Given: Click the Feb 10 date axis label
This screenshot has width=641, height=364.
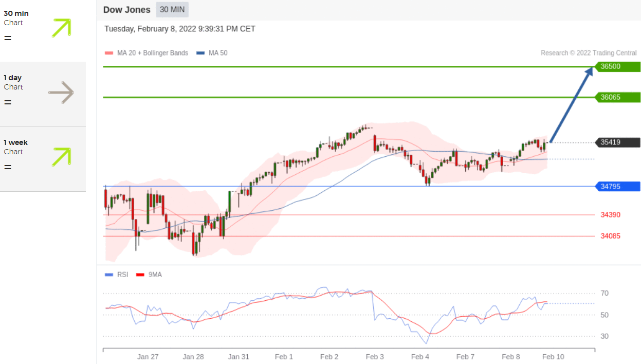Looking at the screenshot, I should (x=553, y=357).
